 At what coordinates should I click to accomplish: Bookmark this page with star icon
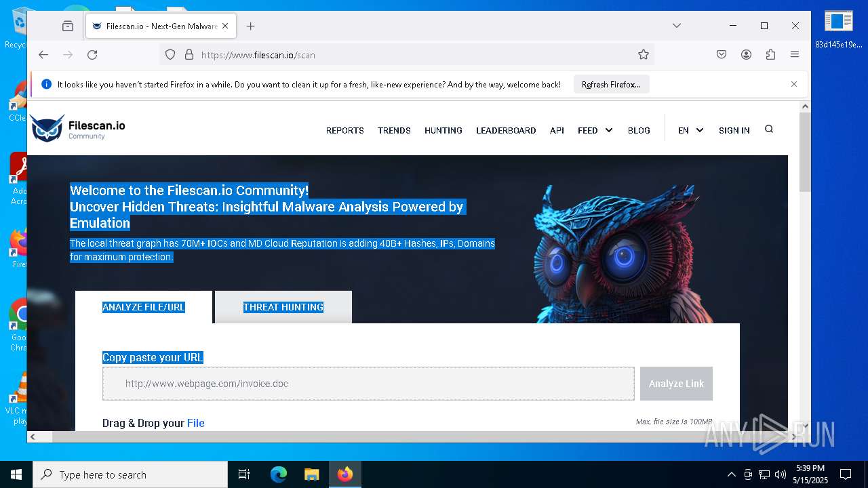(644, 55)
